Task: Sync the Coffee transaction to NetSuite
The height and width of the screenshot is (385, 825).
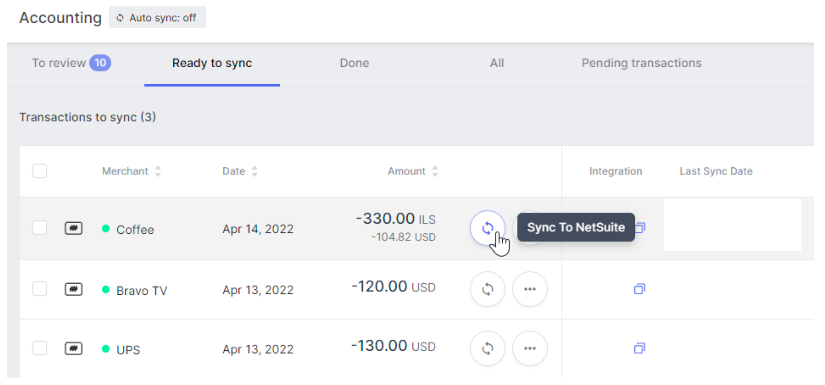Action: [488, 228]
